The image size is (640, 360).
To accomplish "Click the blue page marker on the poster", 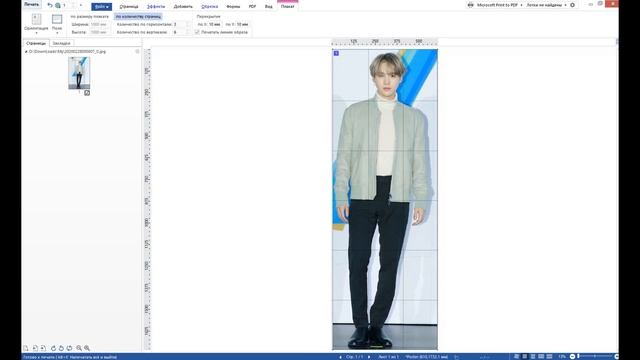I will (336, 53).
